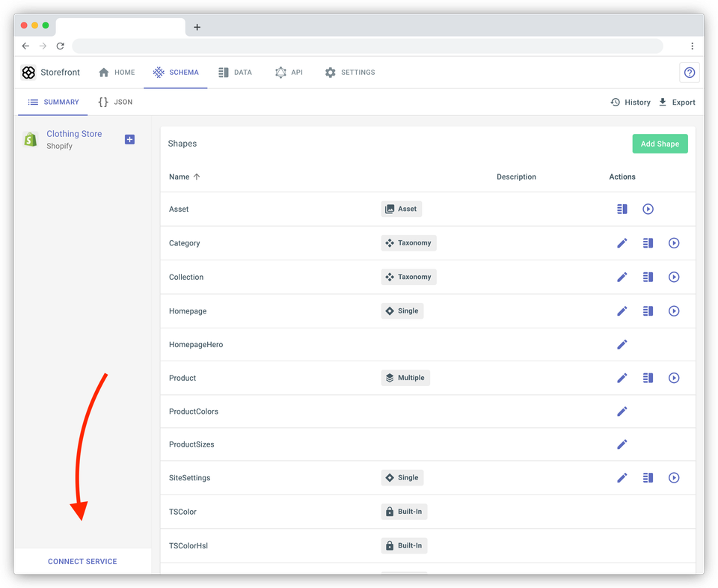Open the DATA navigation tab
The image size is (718, 588).
[236, 73]
